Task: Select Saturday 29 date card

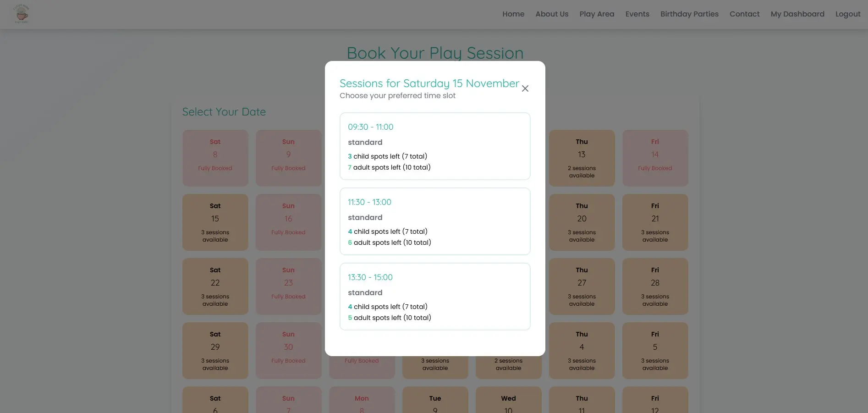Action: (215, 350)
